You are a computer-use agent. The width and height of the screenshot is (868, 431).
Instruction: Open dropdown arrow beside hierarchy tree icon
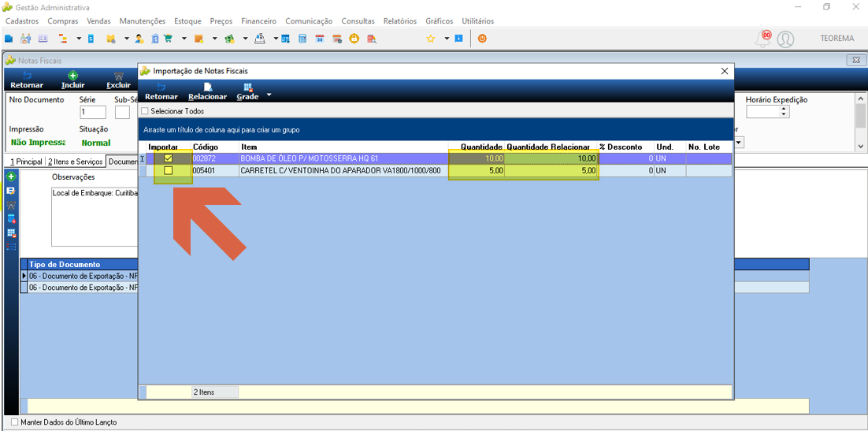79,39
